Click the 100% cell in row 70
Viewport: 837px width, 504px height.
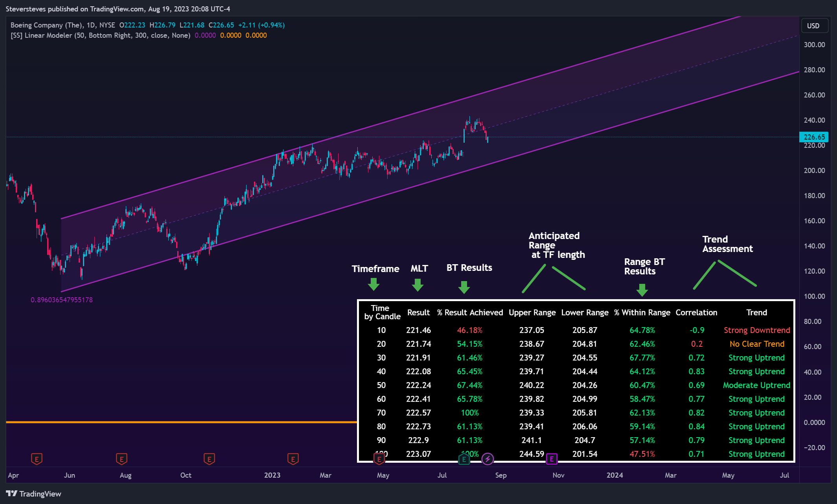click(x=469, y=413)
